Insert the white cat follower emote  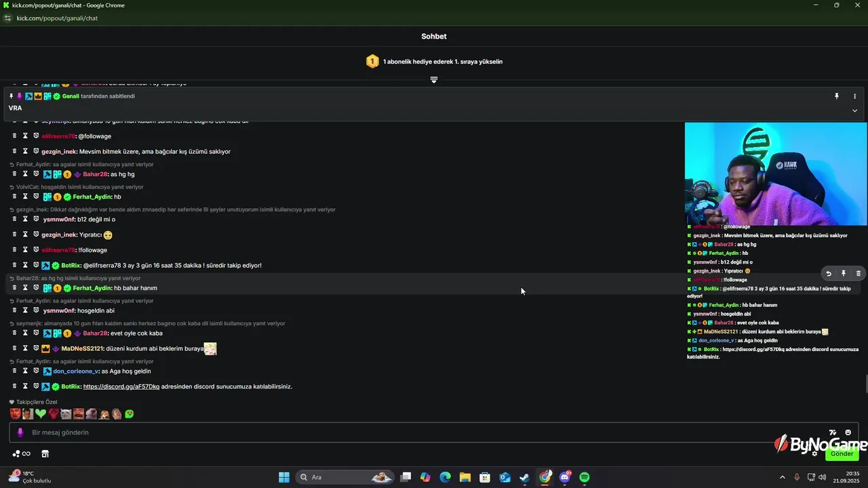pos(66,413)
